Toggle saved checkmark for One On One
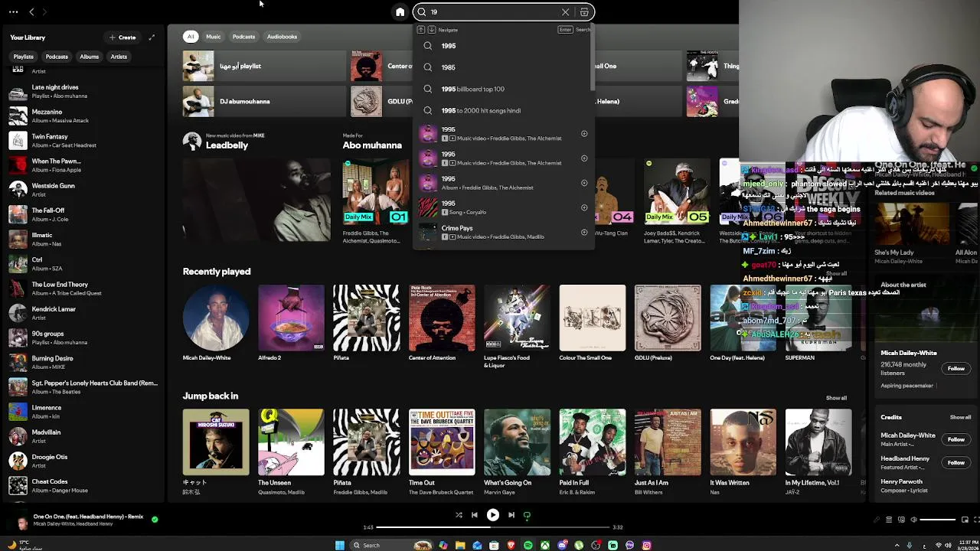Image resolution: width=980 pixels, height=551 pixels. pos(155,520)
